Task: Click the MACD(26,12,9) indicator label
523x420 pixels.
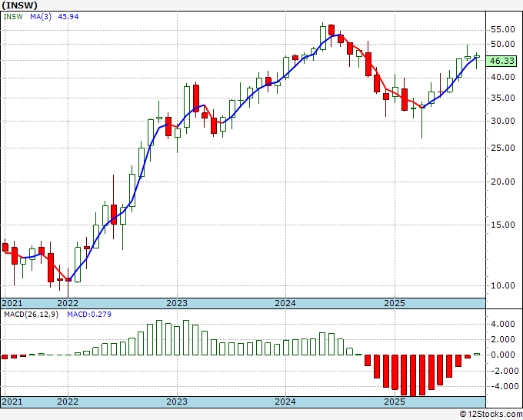Action: pyautogui.click(x=31, y=315)
